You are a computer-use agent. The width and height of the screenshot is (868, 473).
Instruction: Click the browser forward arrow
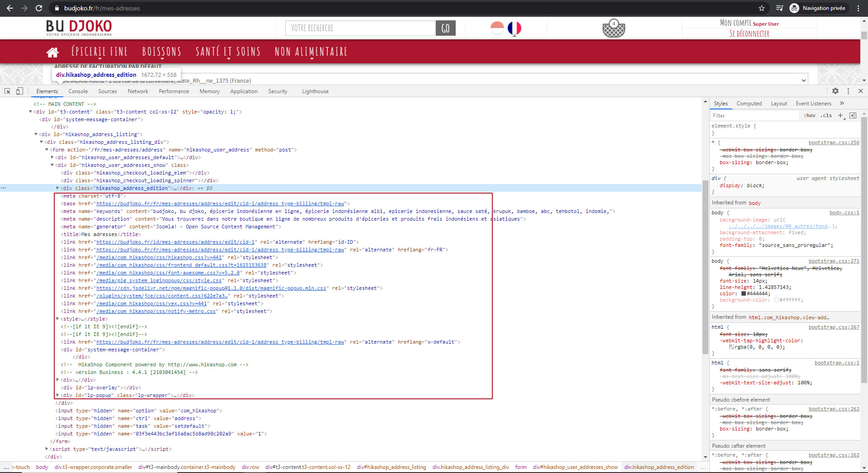tap(24, 8)
